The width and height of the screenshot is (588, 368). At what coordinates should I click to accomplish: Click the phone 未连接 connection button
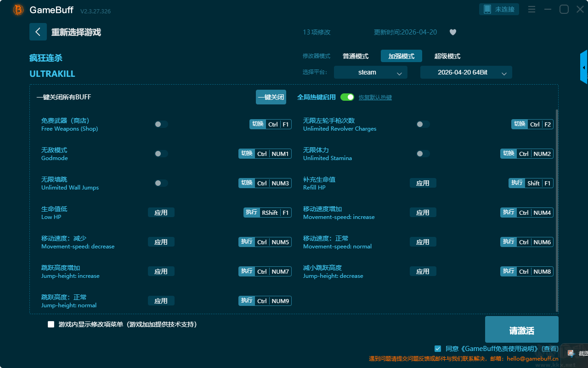pos(499,9)
